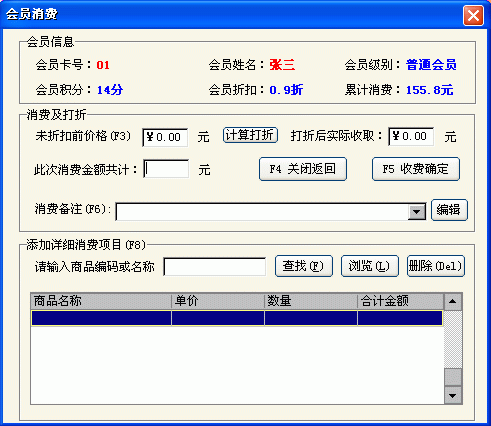The image size is (491, 426).
Task: Click the 打折后实际收取 amount field
Action: [x=411, y=136]
